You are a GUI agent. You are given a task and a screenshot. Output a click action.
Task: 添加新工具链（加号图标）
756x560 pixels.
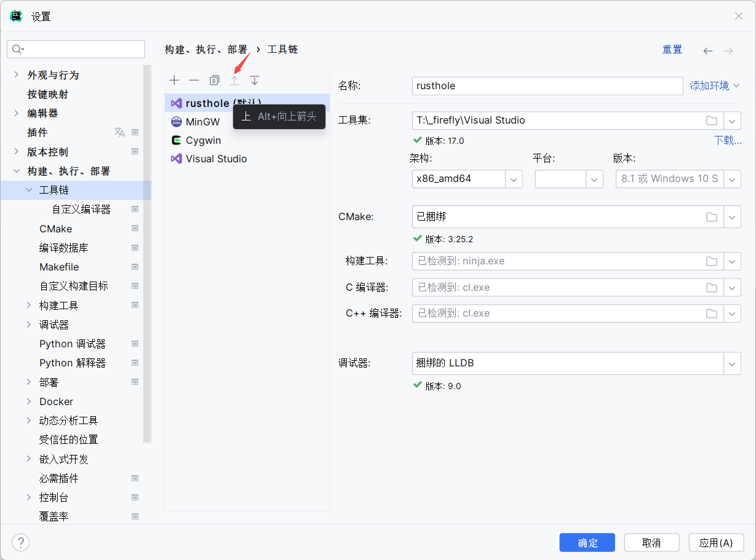pyautogui.click(x=174, y=80)
